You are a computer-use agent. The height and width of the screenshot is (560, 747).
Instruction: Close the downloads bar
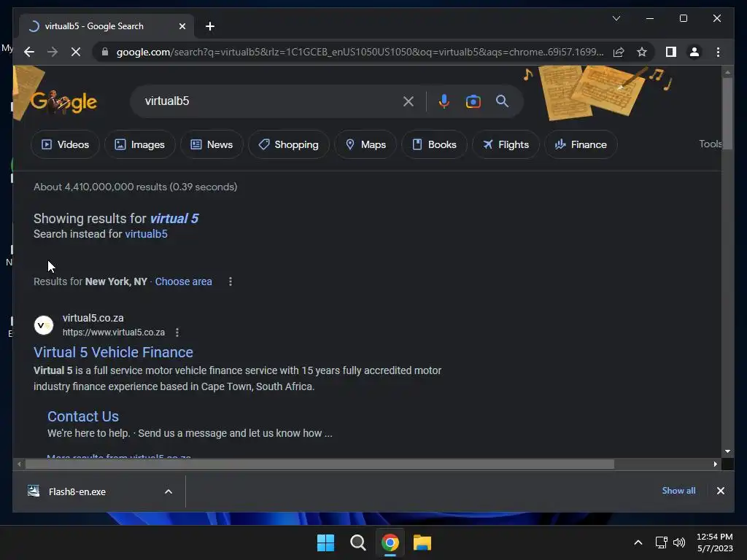(x=720, y=491)
